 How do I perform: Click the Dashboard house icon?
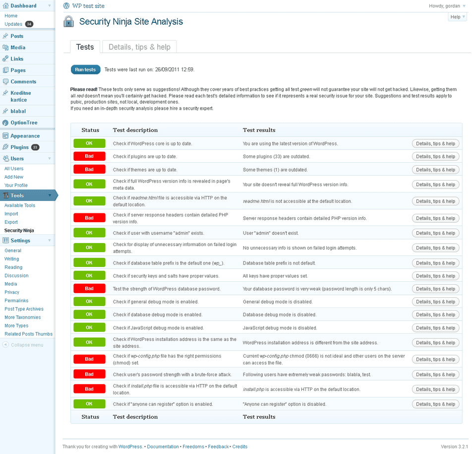pyautogui.click(x=5, y=6)
